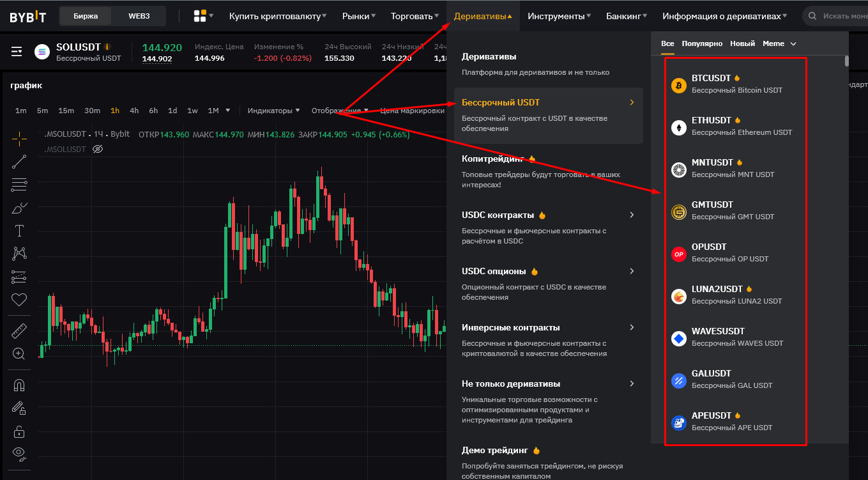Open the sidebar hamburger menu beside SOLUSDT

[17, 52]
